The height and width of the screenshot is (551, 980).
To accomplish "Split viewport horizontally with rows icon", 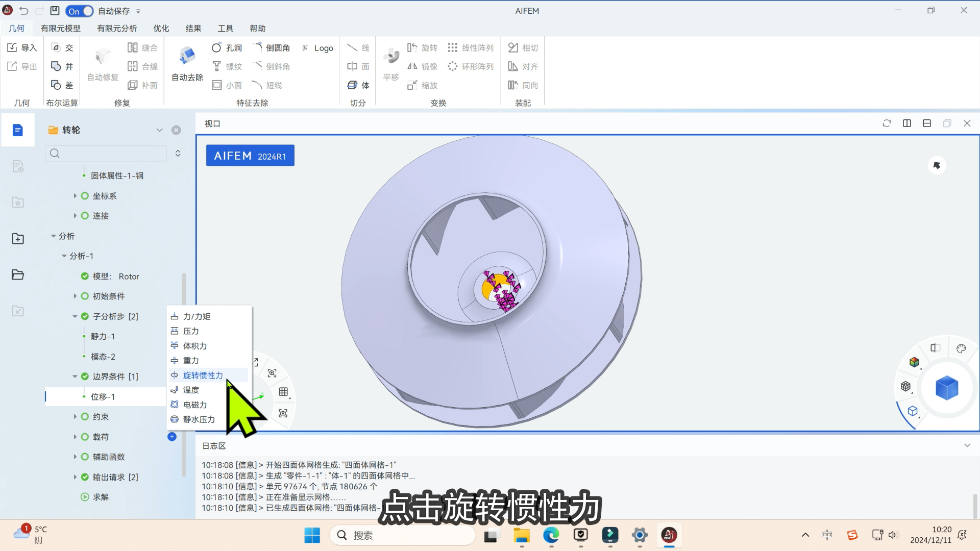I will click(927, 123).
